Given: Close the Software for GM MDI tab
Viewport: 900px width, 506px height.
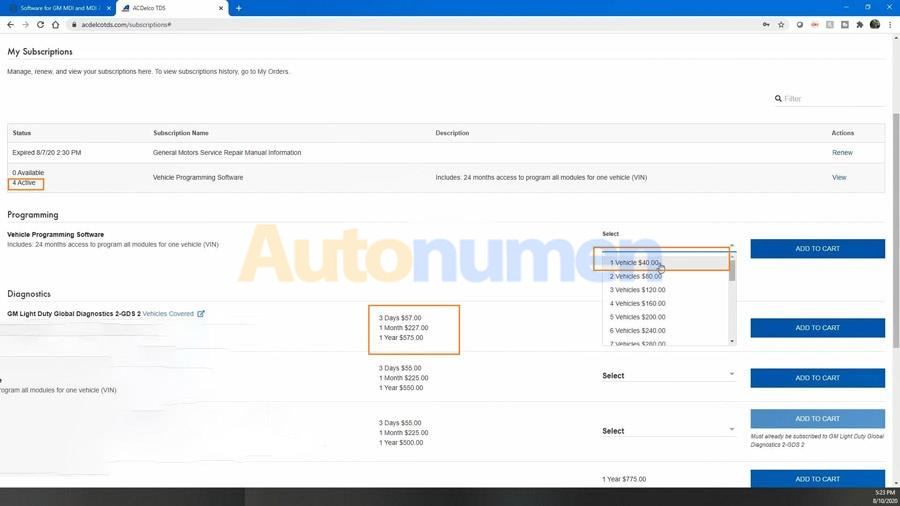Looking at the screenshot, I should [x=108, y=8].
